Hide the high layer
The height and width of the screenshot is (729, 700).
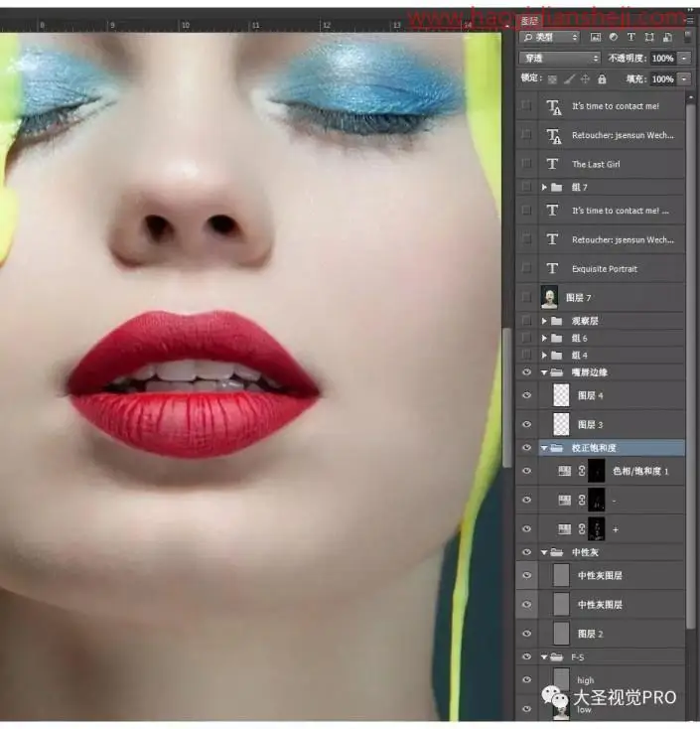[526, 679]
